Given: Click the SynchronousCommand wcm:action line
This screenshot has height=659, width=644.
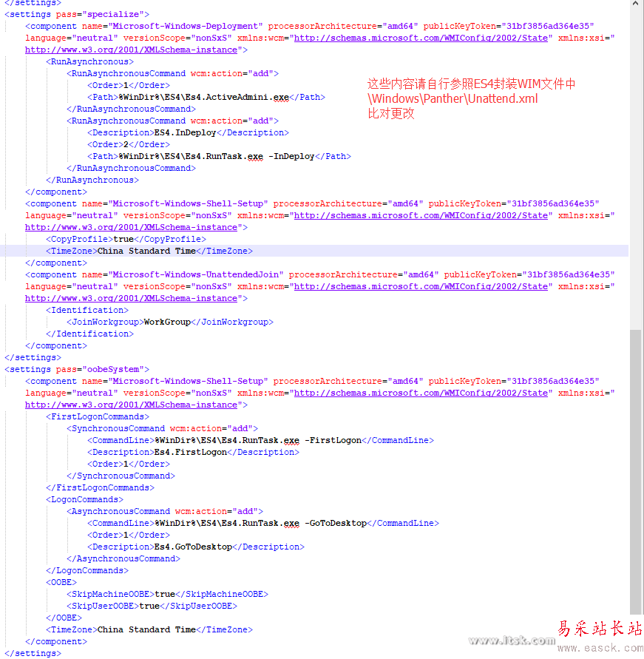Looking at the screenshot, I should click(162, 429).
